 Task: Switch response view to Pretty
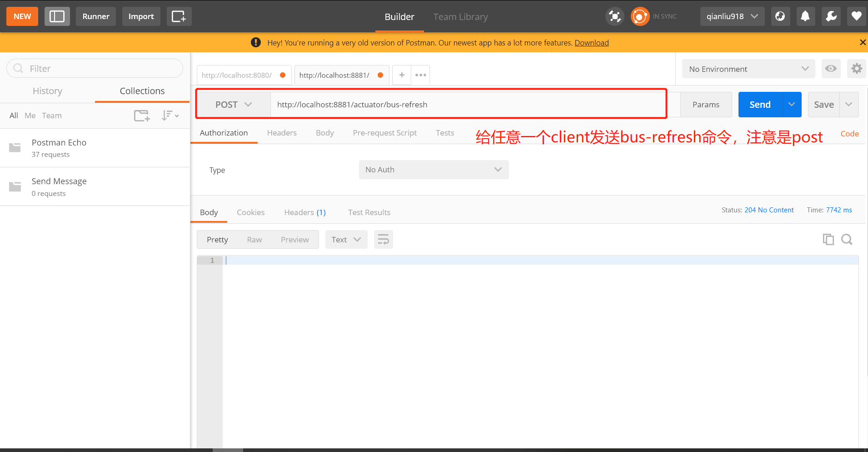217,240
